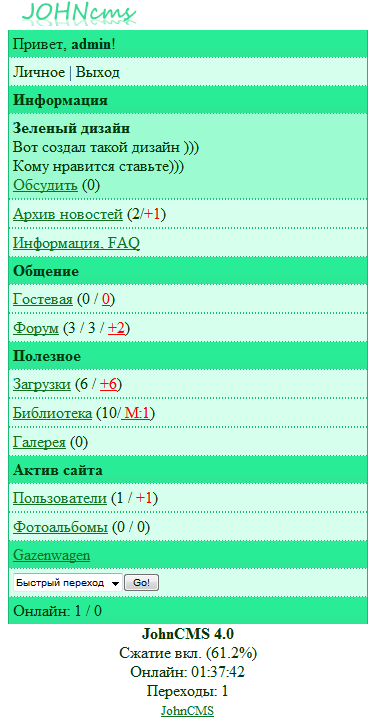Open the Обсудить discussion link

45,186
